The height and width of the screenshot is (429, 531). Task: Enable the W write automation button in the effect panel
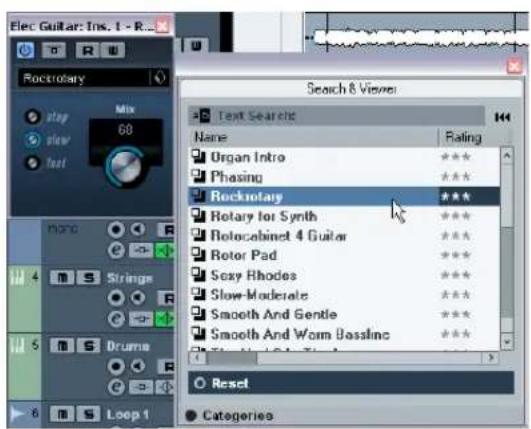pyautogui.click(x=113, y=50)
